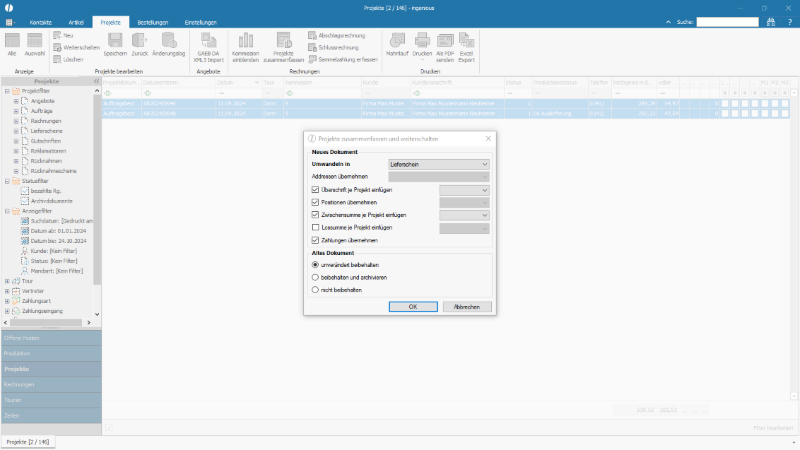The image size is (800, 450).
Task: Open the Produktion navigation section
Action: point(51,353)
